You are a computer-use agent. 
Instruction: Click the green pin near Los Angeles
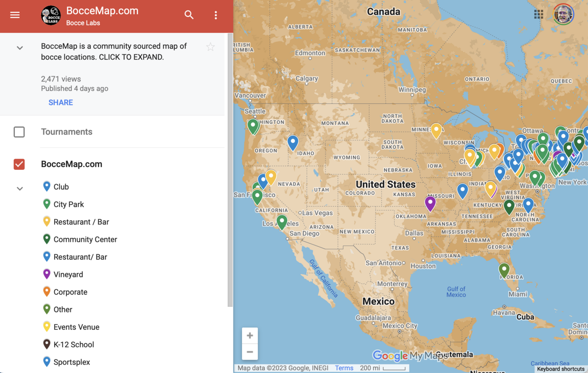(282, 222)
